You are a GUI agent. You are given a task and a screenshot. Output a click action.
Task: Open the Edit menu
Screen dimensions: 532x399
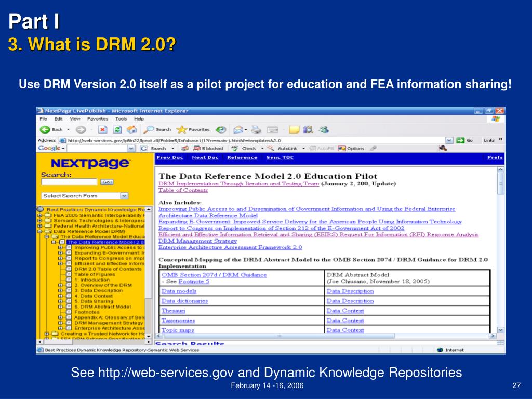(x=58, y=119)
